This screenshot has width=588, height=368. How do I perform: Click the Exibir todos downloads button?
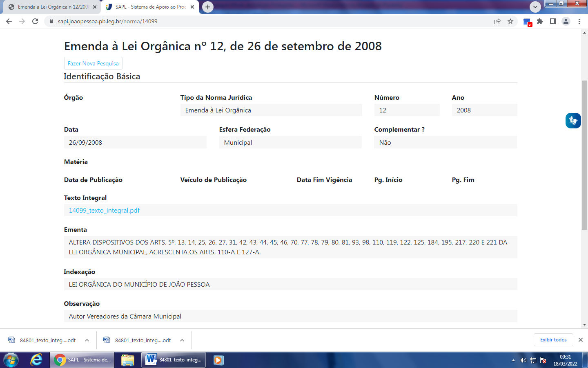pyautogui.click(x=553, y=340)
